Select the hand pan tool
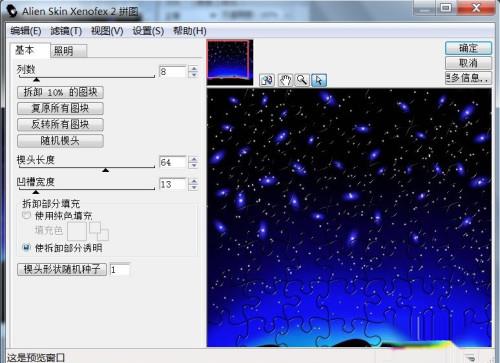The width and height of the screenshot is (500, 363). [x=285, y=80]
